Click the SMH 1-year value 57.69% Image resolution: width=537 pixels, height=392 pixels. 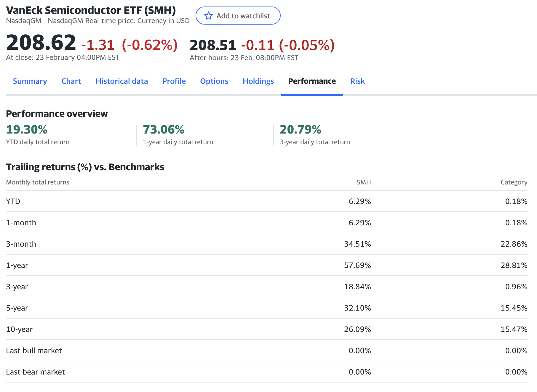pyautogui.click(x=357, y=265)
